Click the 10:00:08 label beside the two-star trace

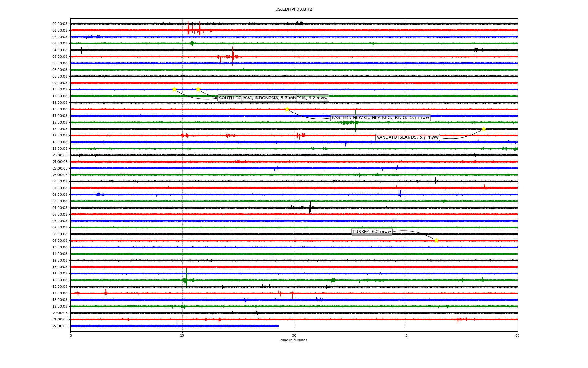pos(60,90)
